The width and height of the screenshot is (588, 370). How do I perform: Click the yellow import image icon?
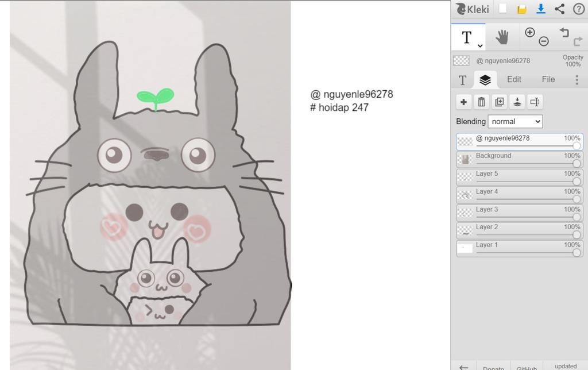[x=521, y=9]
